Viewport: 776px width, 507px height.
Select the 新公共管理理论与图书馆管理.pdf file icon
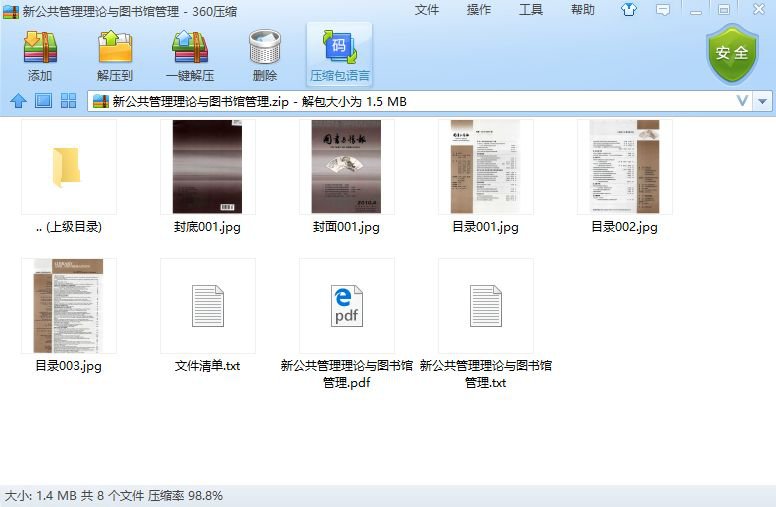pos(346,306)
